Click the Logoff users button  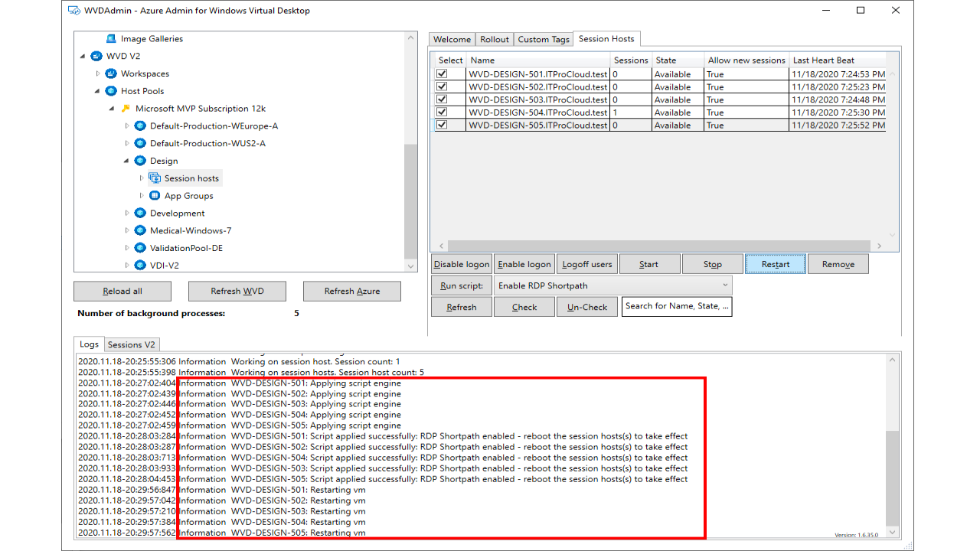[587, 264]
